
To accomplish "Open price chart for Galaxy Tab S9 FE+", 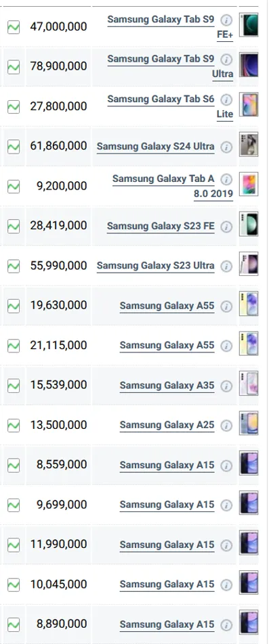I will (x=14, y=27).
